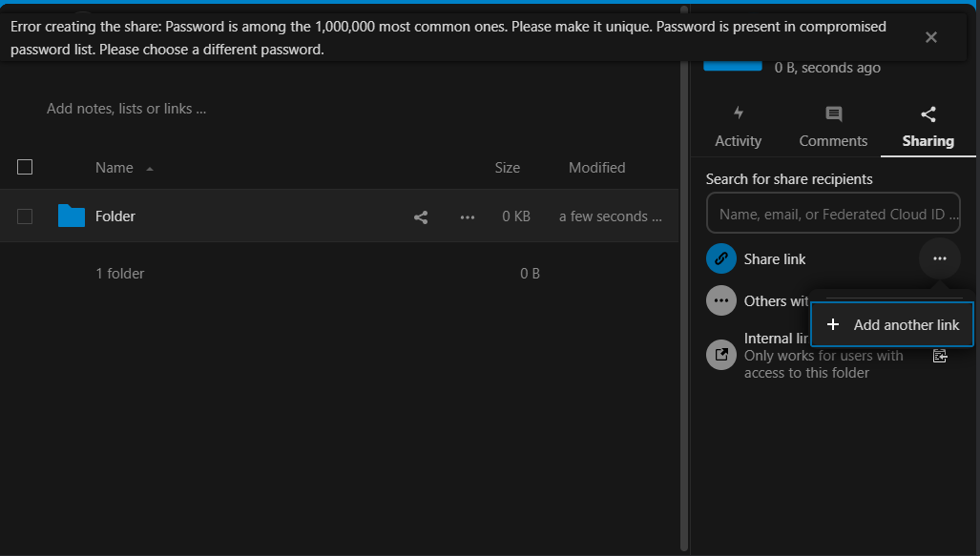The width and height of the screenshot is (980, 556).
Task: Click the share icon on Folder row
Action: coord(421,217)
